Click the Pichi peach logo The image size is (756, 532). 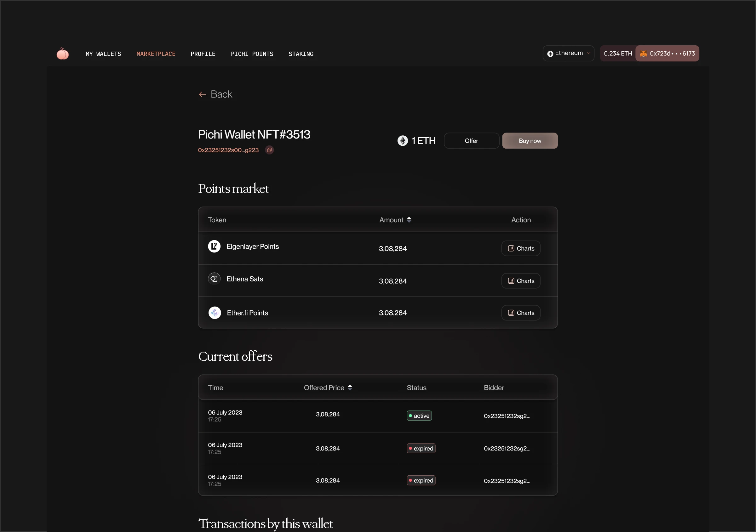point(63,53)
